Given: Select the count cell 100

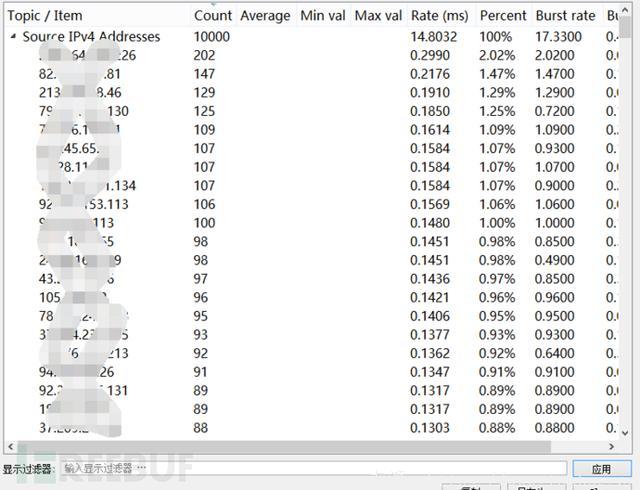Looking at the screenshot, I should [204, 223].
